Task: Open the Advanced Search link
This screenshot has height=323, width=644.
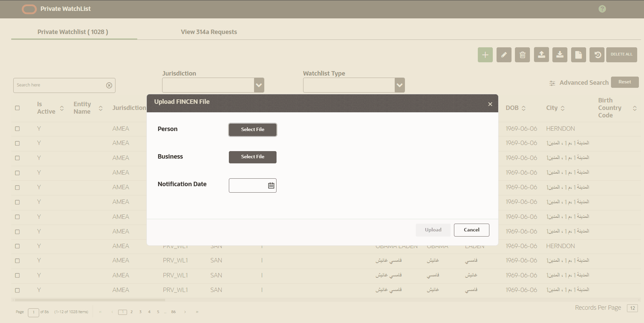Action: point(584,83)
